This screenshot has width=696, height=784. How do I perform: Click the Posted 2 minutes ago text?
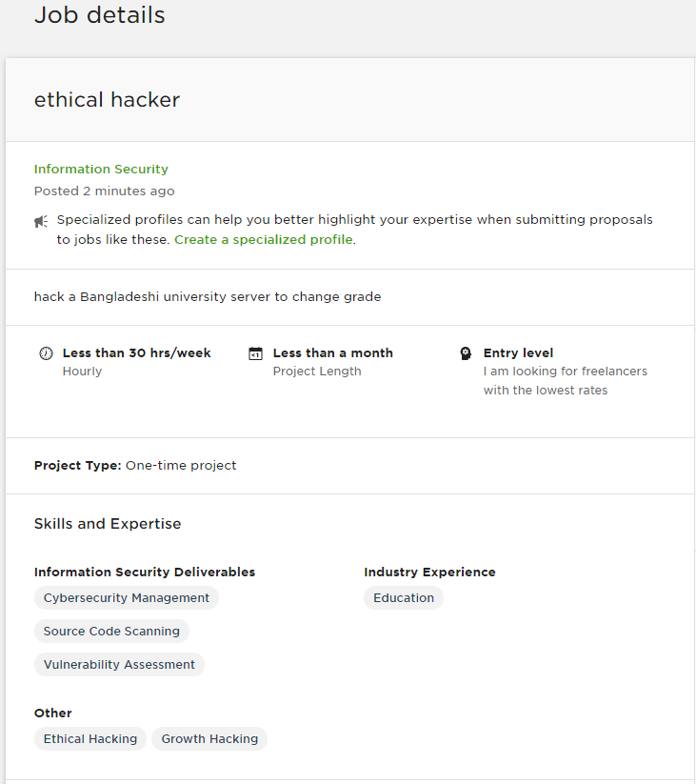click(104, 191)
